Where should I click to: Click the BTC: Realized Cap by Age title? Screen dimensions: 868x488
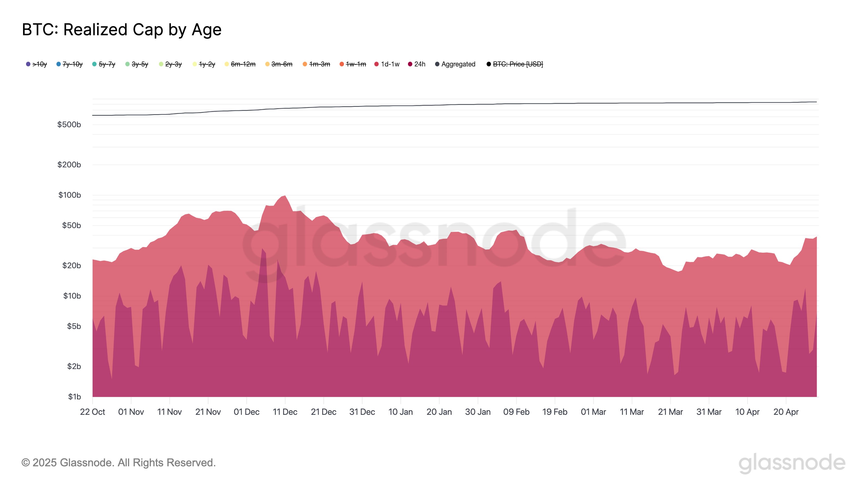tap(122, 30)
